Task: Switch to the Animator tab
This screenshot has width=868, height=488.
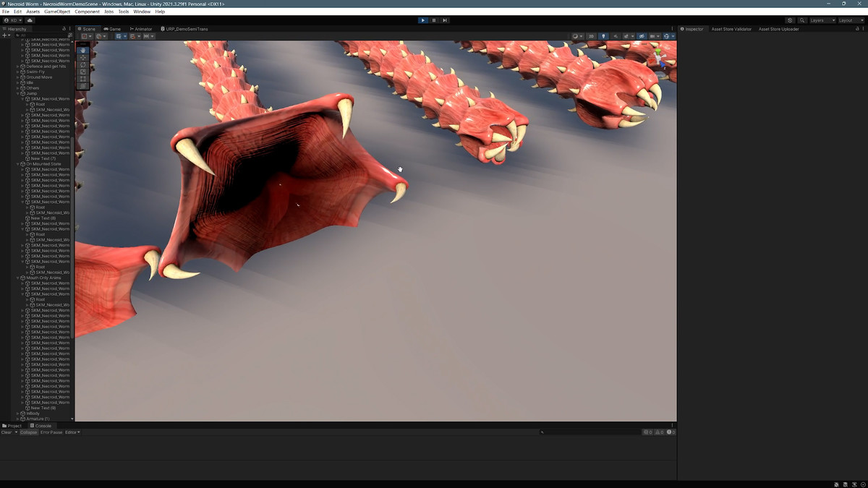Action: (x=141, y=29)
